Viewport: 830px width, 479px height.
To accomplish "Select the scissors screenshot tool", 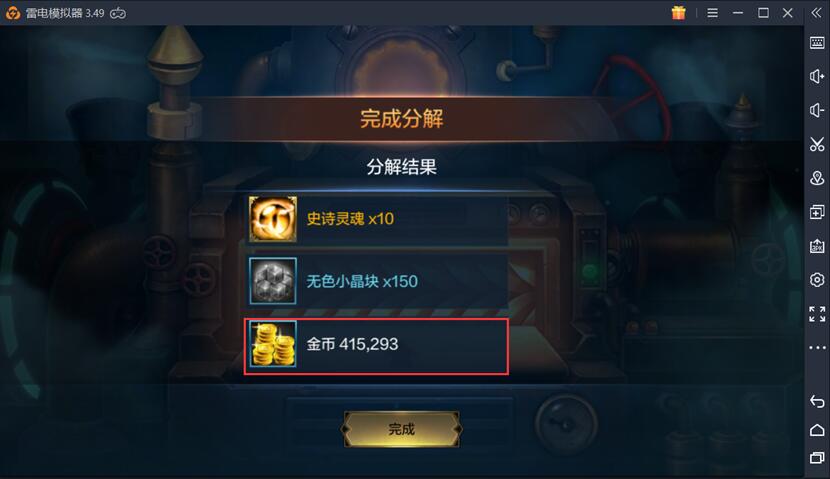I will click(x=817, y=144).
